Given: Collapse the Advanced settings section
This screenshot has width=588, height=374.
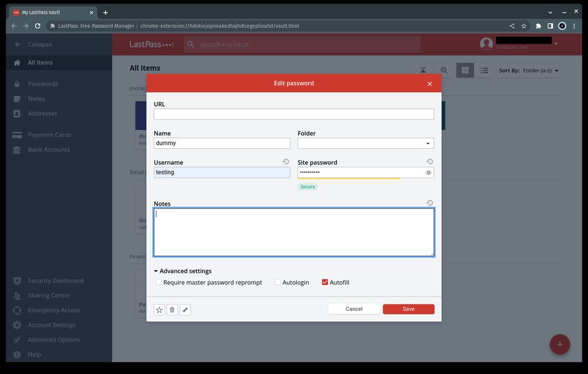Looking at the screenshot, I should click(183, 271).
